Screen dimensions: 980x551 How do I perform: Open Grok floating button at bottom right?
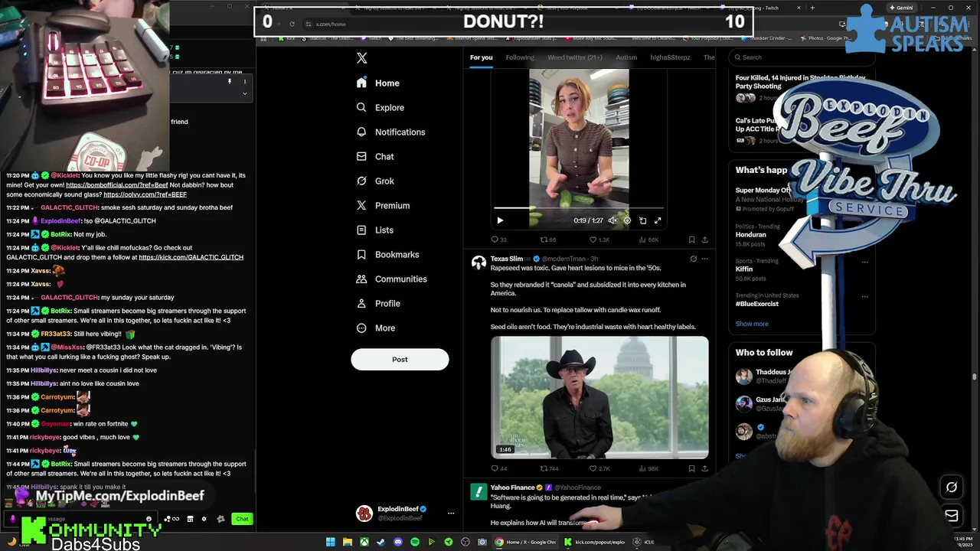coord(952,487)
